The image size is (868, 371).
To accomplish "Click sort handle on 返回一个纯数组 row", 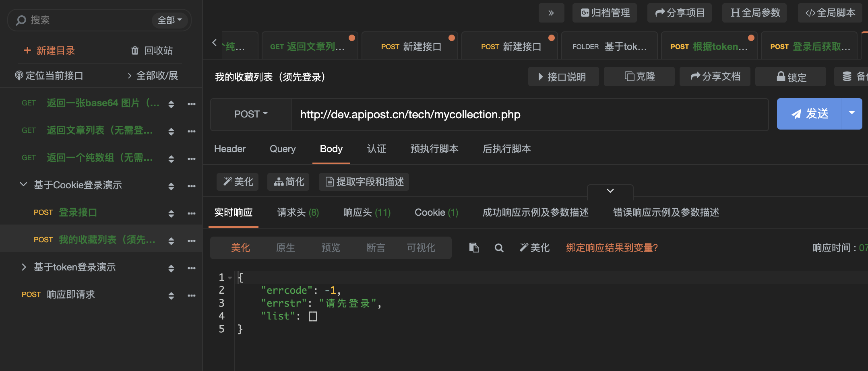I will click(171, 159).
